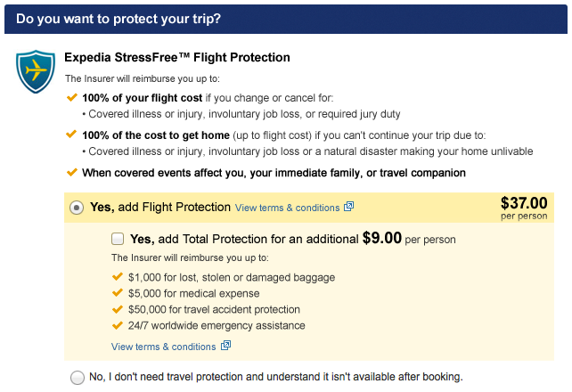Open Total Protection View terms & conditions link

(163, 347)
